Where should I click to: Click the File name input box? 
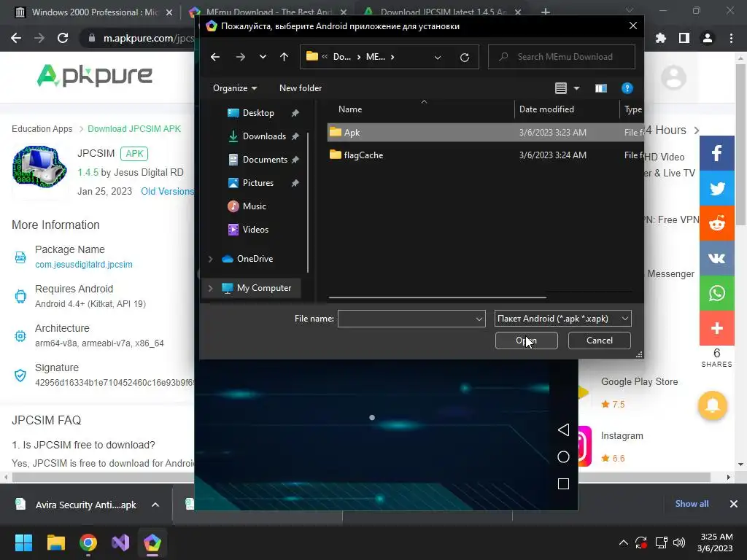point(406,319)
